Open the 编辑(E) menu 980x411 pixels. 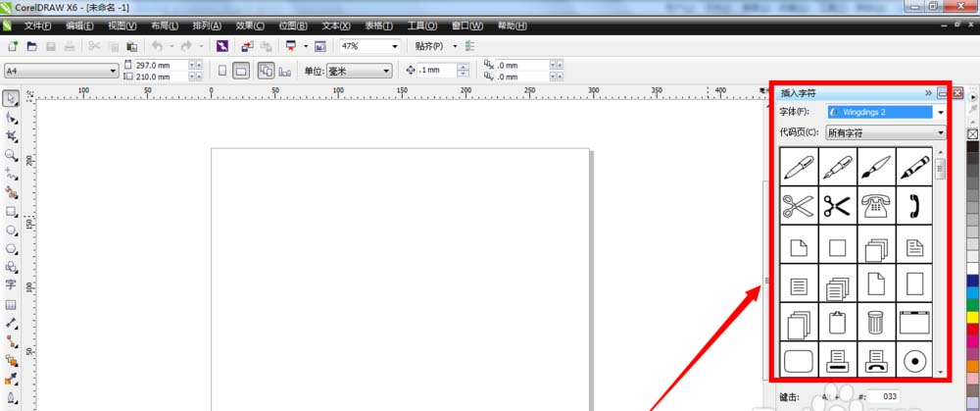[80, 26]
